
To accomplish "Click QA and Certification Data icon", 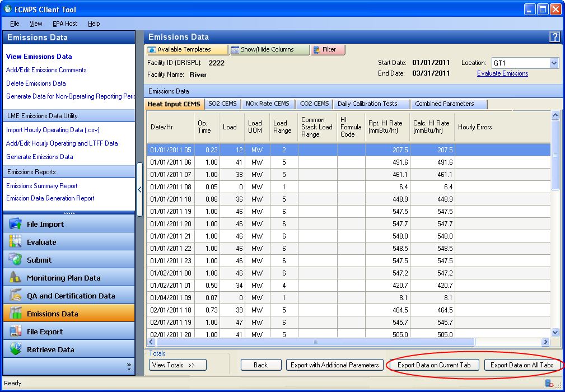I will [15, 296].
